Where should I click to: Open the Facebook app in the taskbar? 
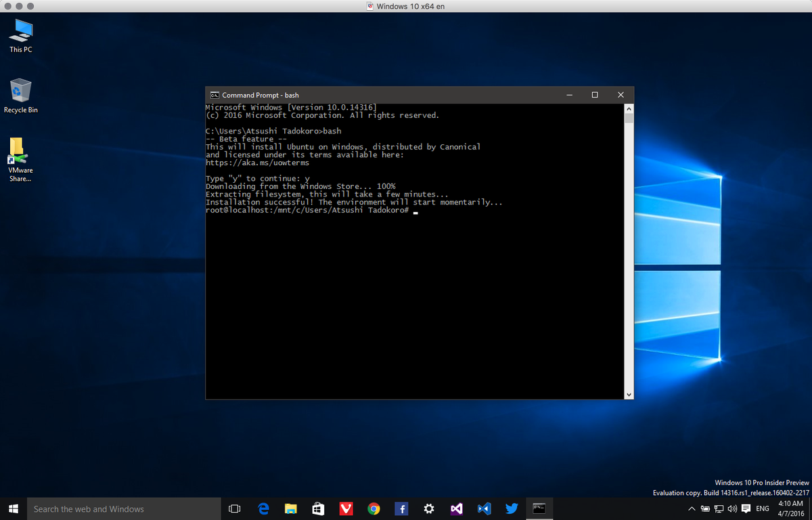(x=401, y=508)
